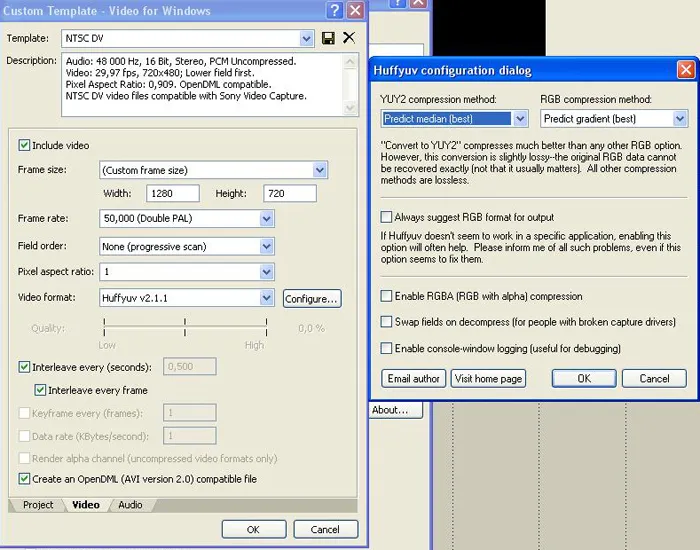Screen dimensions: 700x550
Task: Uncheck the Include video checkbox
Action: coord(25,145)
